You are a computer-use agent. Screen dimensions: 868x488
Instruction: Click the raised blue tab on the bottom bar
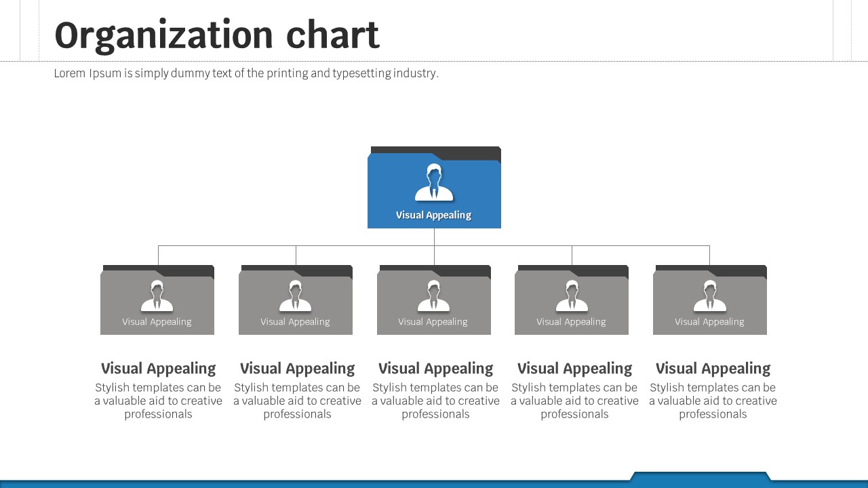click(701, 477)
